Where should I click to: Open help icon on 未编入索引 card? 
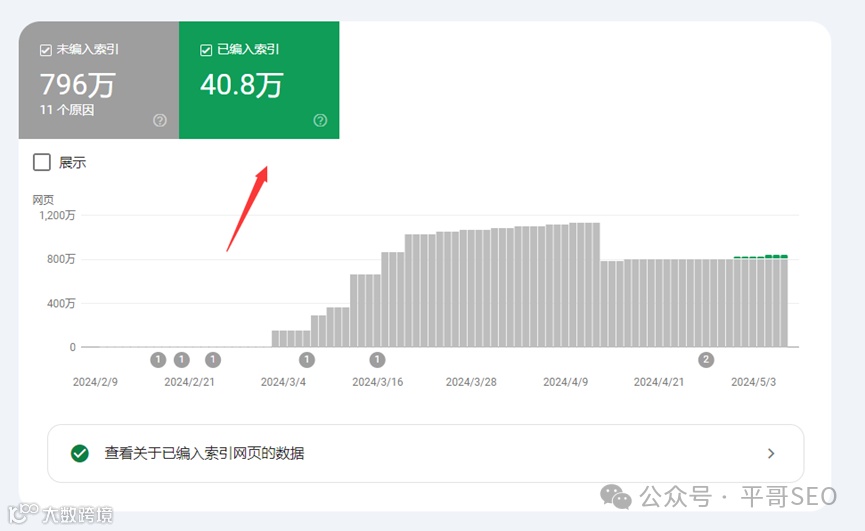160,120
